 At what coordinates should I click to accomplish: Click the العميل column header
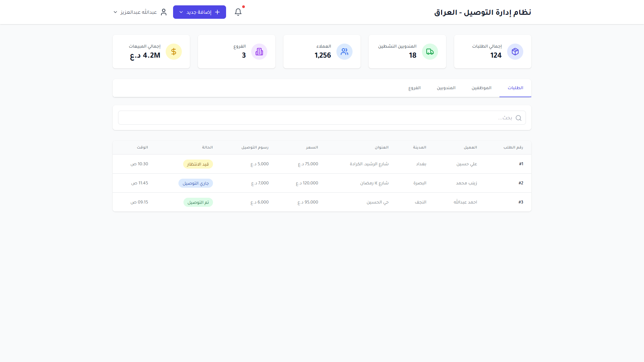coord(470,147)
